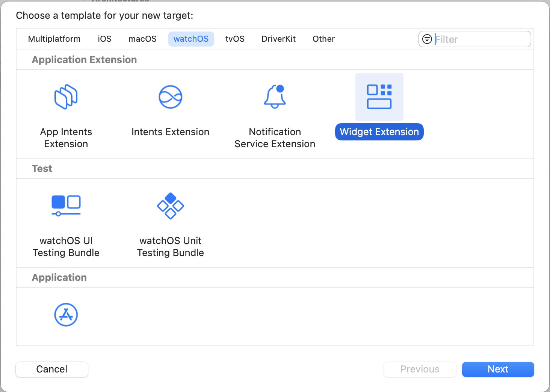
Task: Select the Widget Extension template icon
Action: click(x=379, y=97)
